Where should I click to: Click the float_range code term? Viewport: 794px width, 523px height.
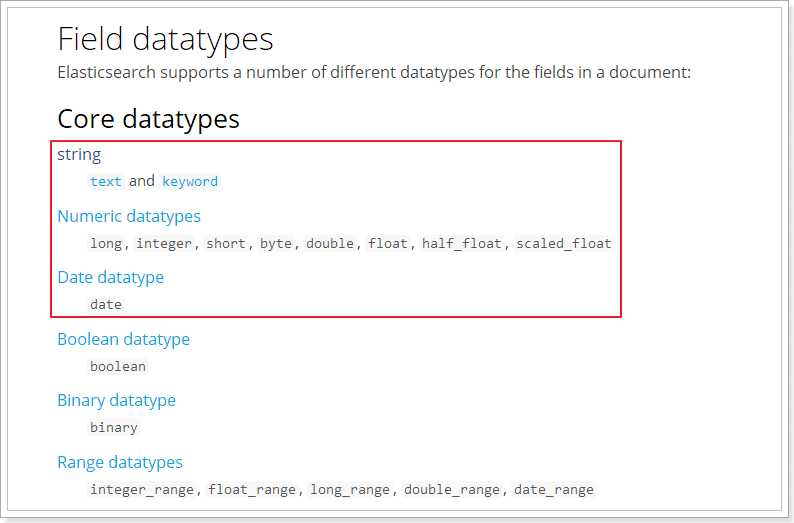click(x=252, y=490)
